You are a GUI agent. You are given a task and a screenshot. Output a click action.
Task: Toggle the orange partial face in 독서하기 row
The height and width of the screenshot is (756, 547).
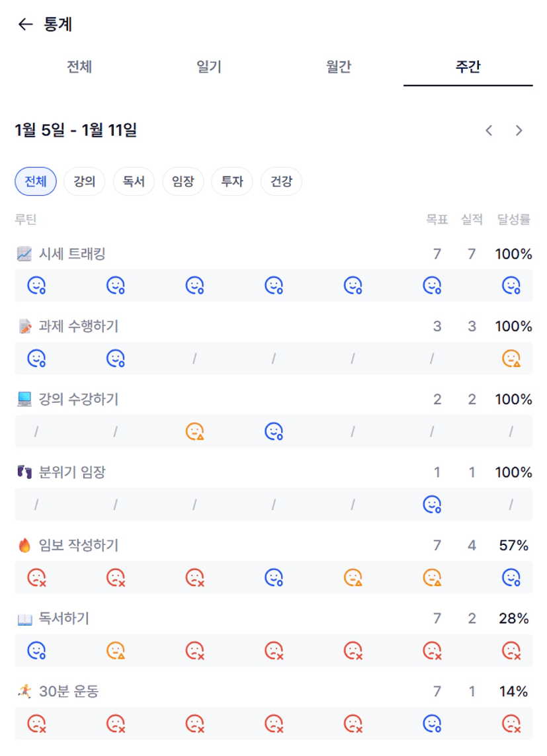116,651
